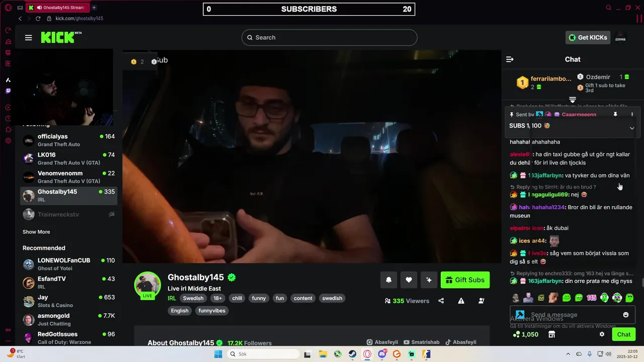The height and width of the screenshot is (362, 644).
Task: Click the heart follow icon
Action: click(x=409, y=280)
